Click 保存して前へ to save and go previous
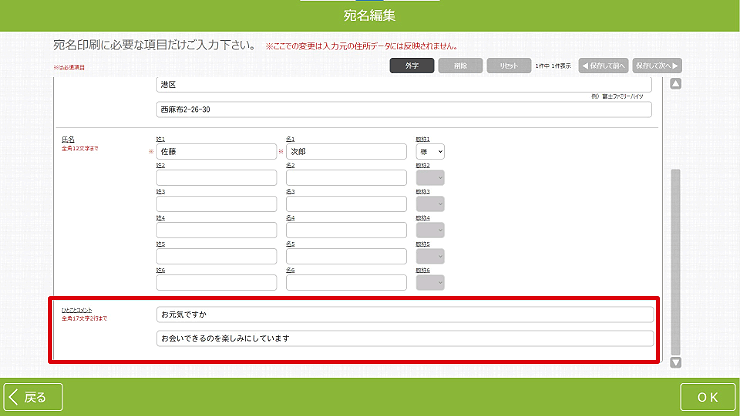 click(603, 65)
